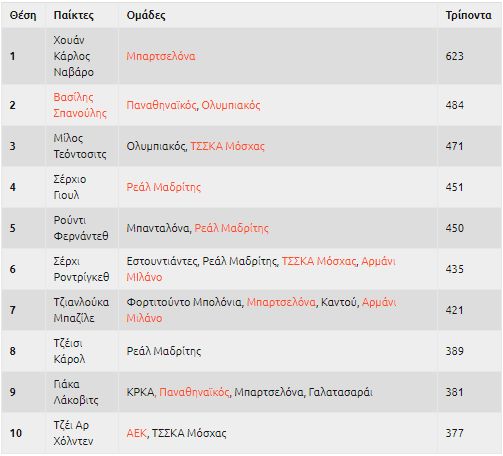Click the ΑΕΚ link in Χόλντεν row
Screen dimensions: 503x456
[x=136, y=433]
